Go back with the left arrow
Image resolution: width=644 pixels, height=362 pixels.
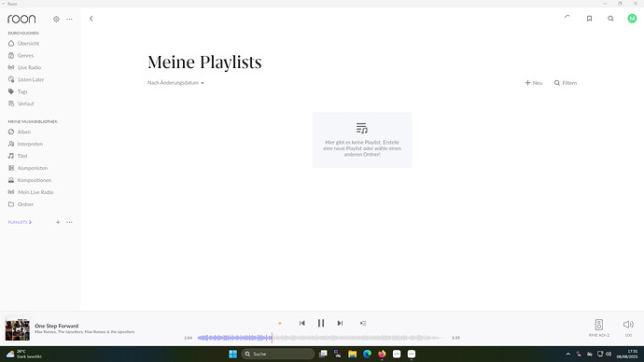(x=91, y=19)
